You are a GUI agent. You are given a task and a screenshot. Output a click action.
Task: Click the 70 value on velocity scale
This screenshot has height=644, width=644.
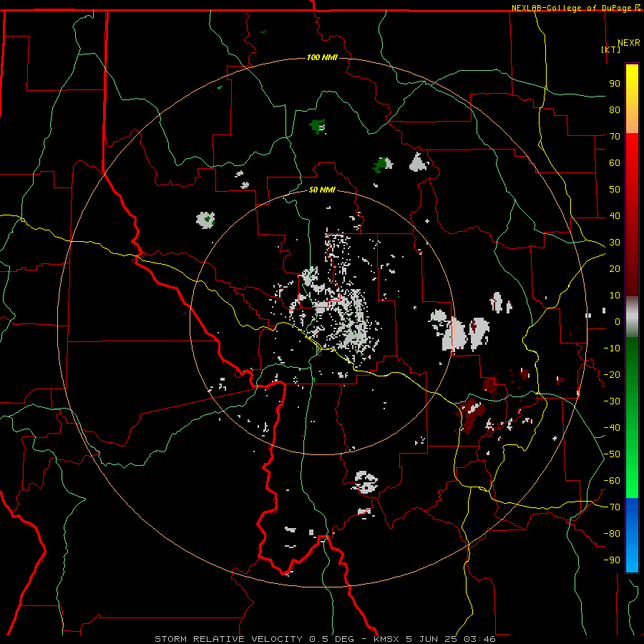[x=615, y=137]
